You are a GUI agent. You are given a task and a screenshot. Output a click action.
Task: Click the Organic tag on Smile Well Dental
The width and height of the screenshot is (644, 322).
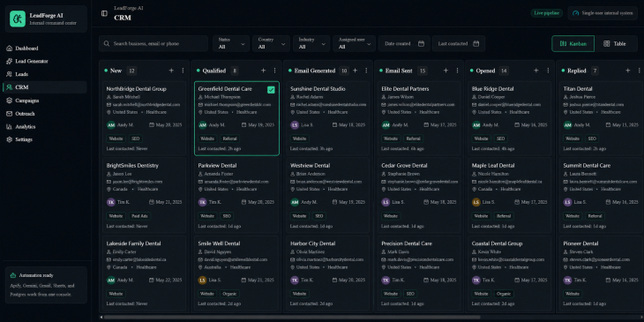pyautogui.click(x=229, y=294)
